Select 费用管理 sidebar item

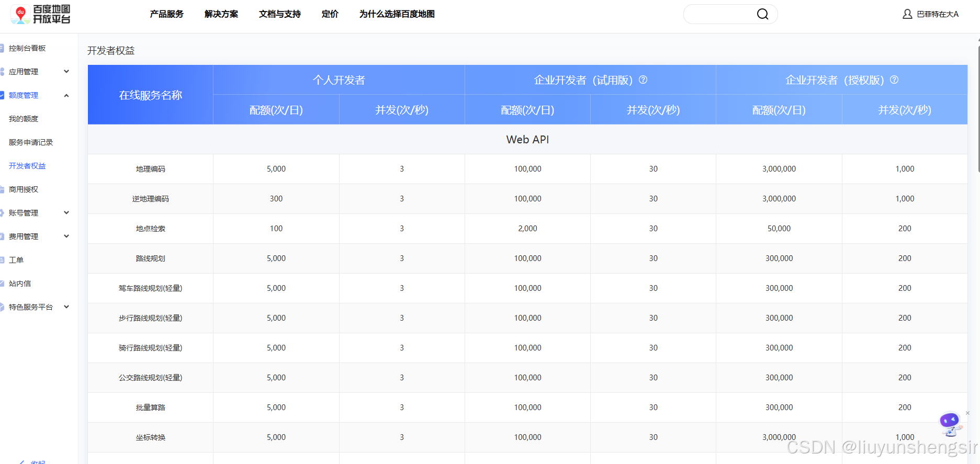[x=24, y=236]
